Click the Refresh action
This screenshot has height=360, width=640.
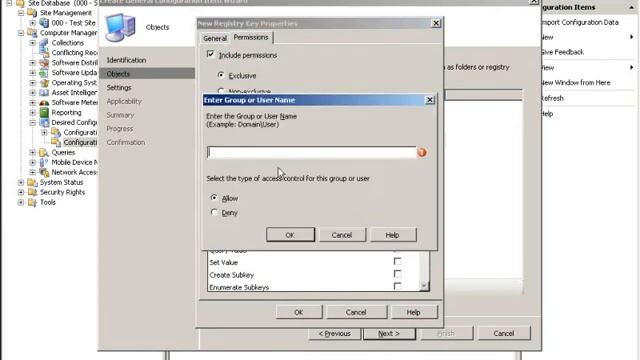coord(552,98)
